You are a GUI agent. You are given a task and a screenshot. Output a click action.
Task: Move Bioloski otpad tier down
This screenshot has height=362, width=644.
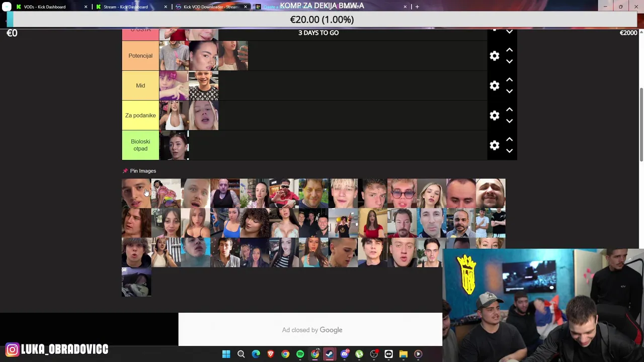click(509, 151)
